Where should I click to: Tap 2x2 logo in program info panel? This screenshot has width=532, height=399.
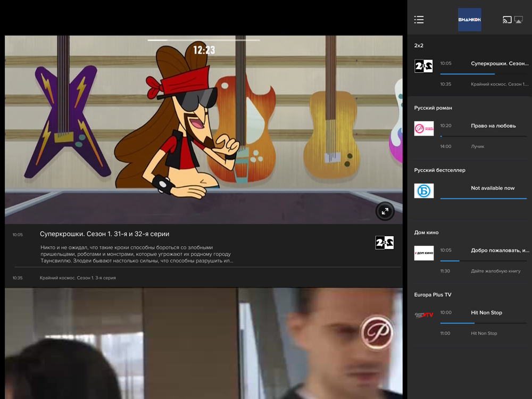385,243
